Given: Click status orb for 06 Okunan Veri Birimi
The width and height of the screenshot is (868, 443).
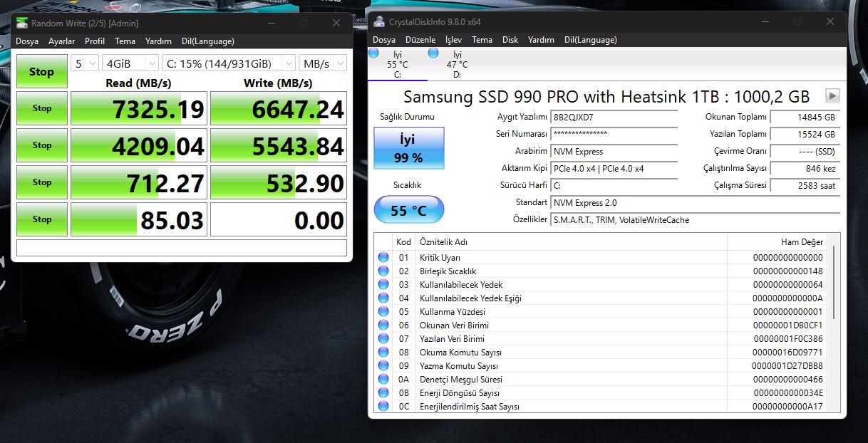Looking at the screenshot, I should [383, 325].
